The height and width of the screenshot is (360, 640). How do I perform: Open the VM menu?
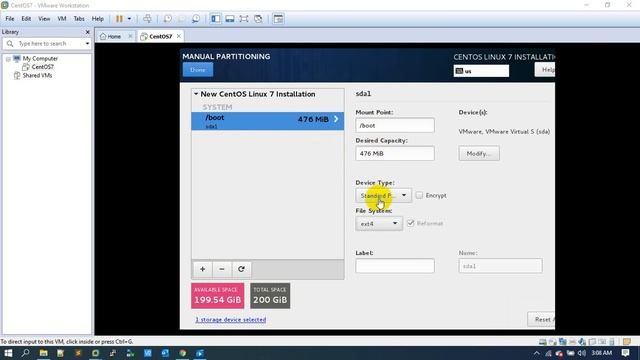click(62, 19)
